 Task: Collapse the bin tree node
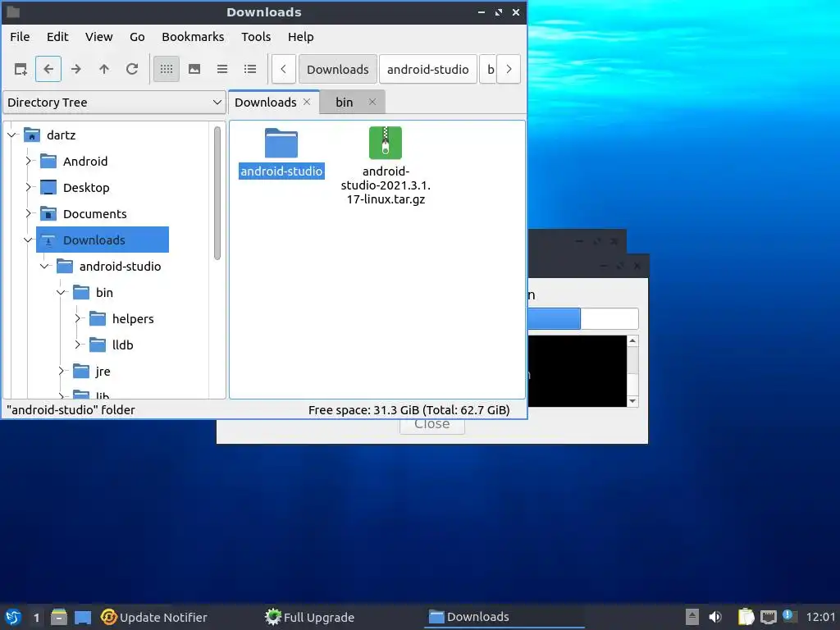[61, 292]
